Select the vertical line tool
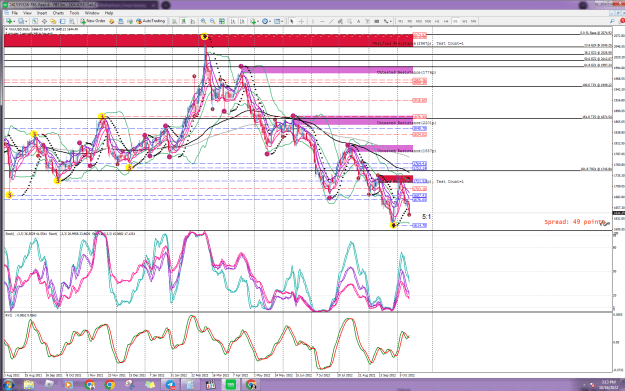The image size is (625, 391). [313, 21]
